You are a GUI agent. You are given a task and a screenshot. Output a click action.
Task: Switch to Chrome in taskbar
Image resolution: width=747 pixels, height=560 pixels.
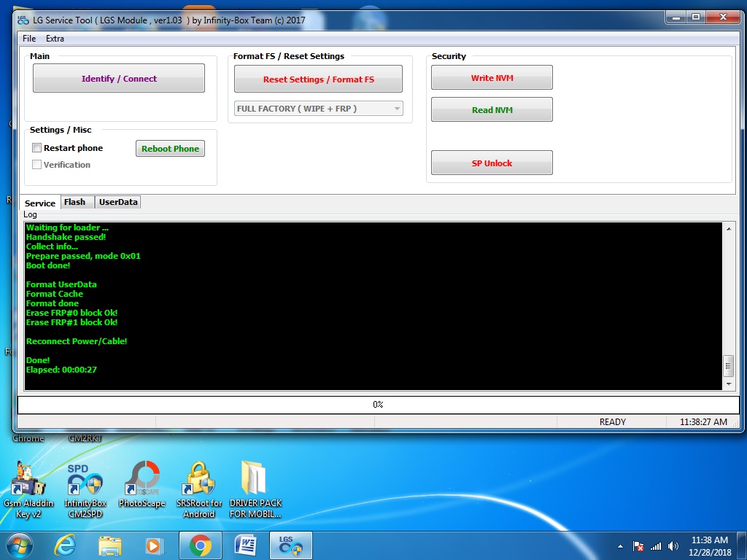[201, 545]
